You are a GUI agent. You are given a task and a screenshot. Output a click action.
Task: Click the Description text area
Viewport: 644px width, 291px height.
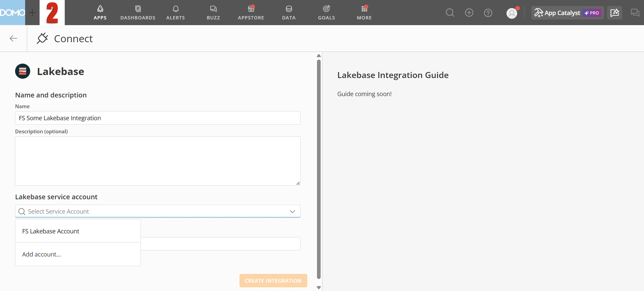pos(158,161)
